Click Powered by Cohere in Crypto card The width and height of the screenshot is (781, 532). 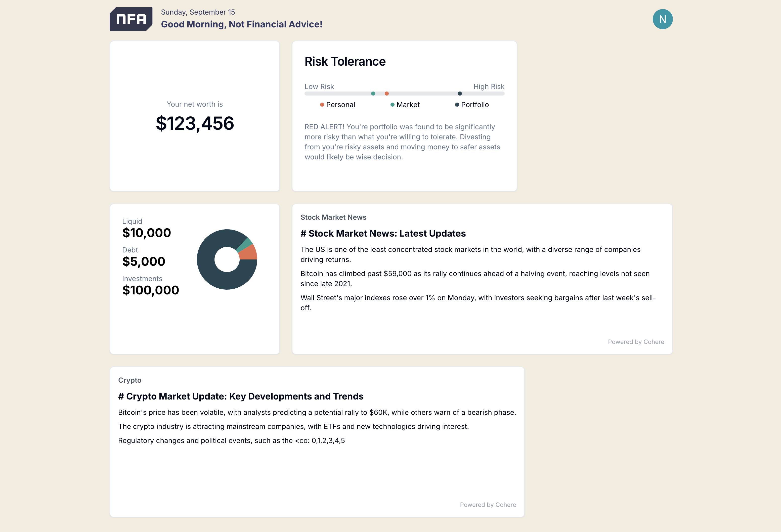[x=488, y=505]
